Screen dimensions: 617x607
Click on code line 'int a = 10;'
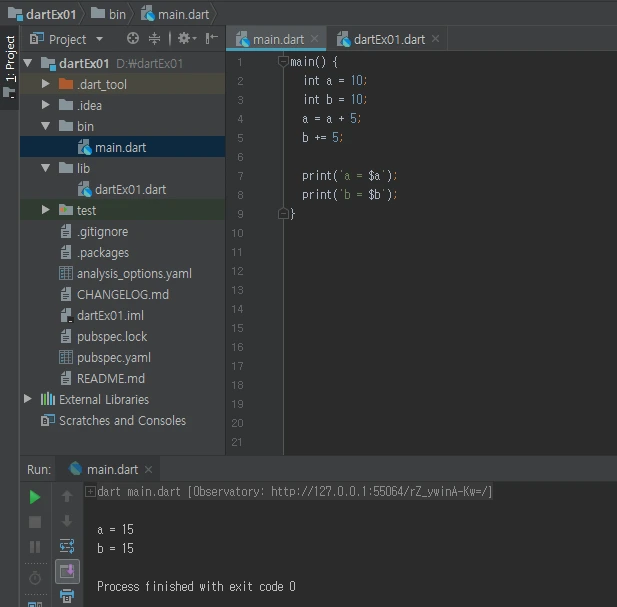tap(335, 81)
